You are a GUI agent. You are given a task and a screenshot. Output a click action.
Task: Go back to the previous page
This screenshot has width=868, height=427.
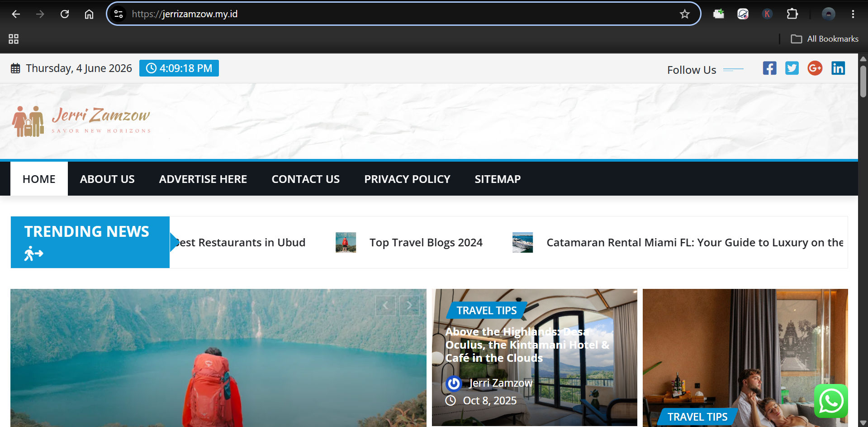16,14
